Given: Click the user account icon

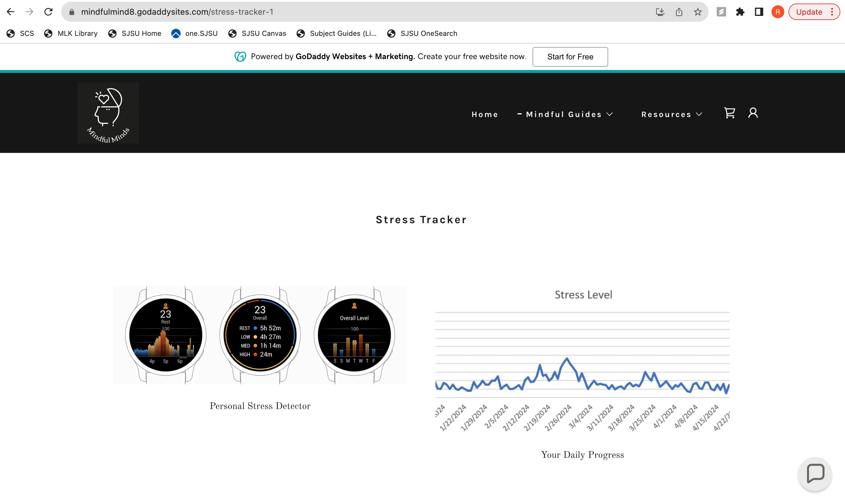Looking at the screenshot, I should 753,113.
